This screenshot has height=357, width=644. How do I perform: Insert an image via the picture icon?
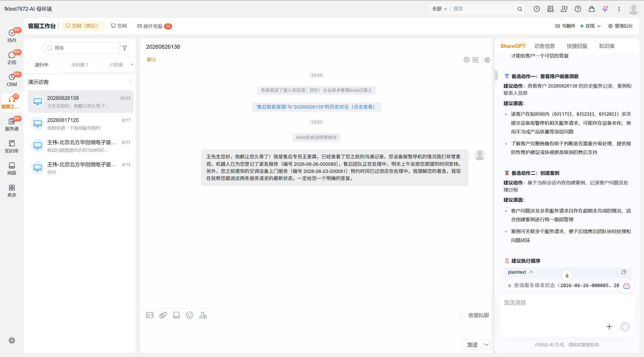[x=150, y=315]
